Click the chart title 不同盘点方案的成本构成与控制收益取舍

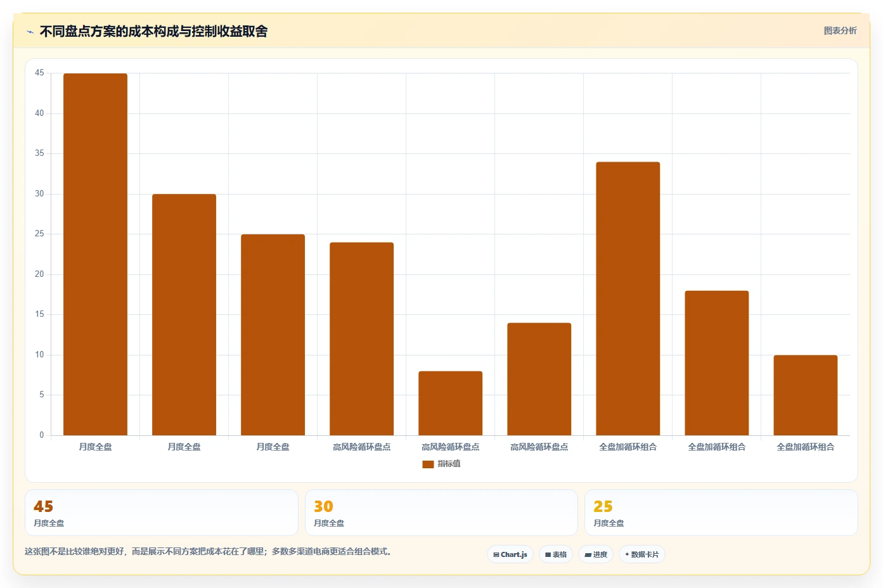tap(153, 31)
